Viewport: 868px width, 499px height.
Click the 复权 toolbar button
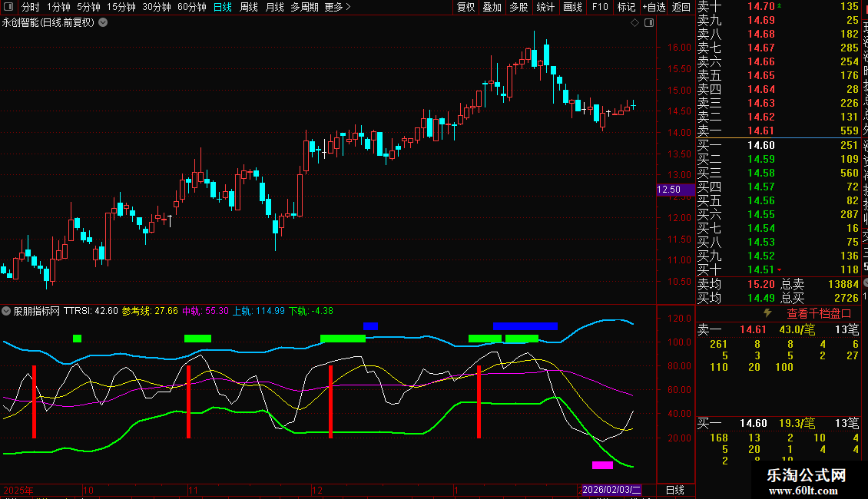(465, 7)
